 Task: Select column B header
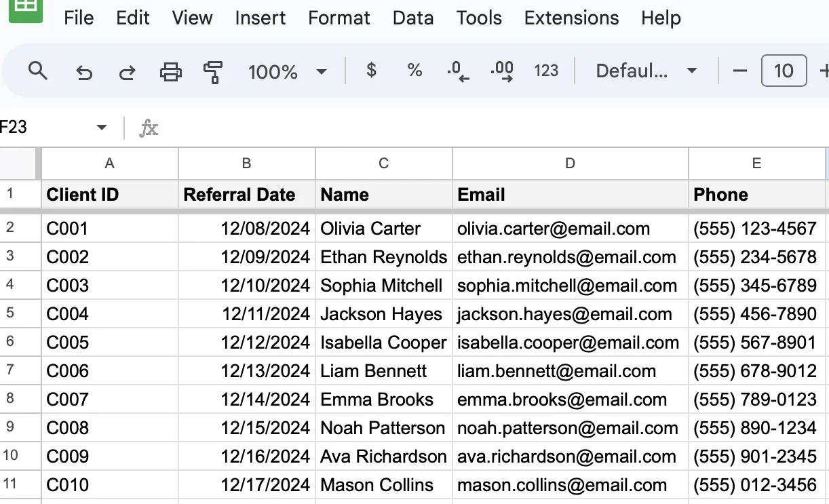(247, 163)
